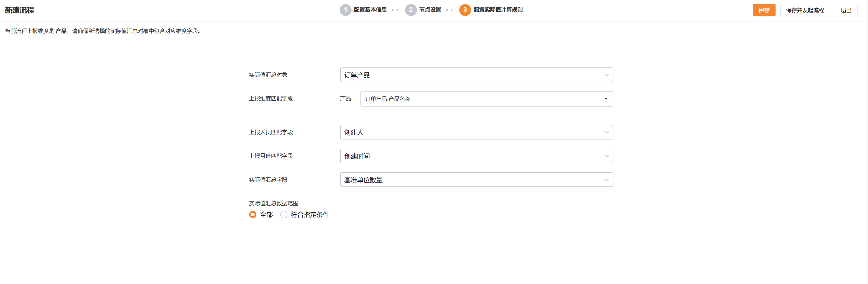Click the 退出 button
Image resolution: width=868 pixels, height=284 pixels.
845,10
